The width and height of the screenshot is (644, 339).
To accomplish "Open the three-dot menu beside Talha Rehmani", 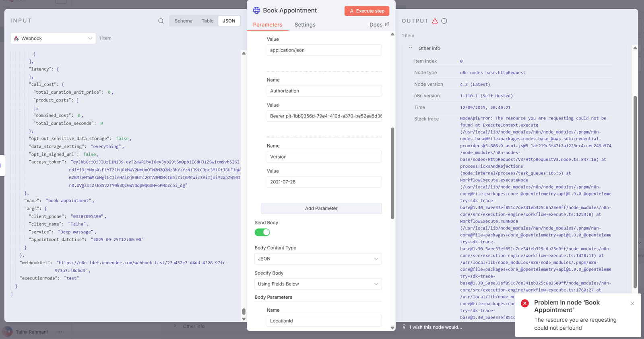I will point(60,332).
